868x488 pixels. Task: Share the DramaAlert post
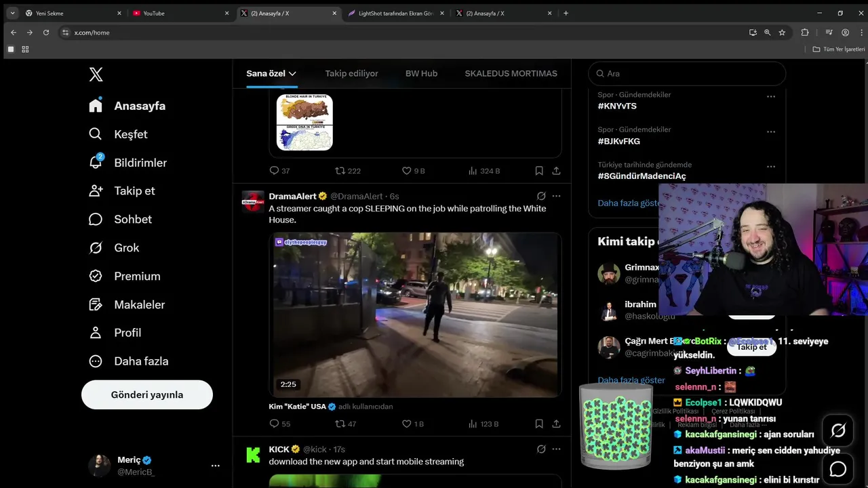coord(556,424)
